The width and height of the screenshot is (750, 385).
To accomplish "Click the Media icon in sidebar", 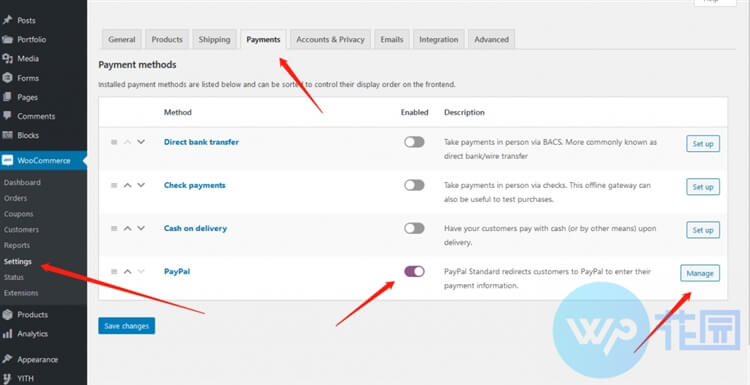I will pos(7,58).
